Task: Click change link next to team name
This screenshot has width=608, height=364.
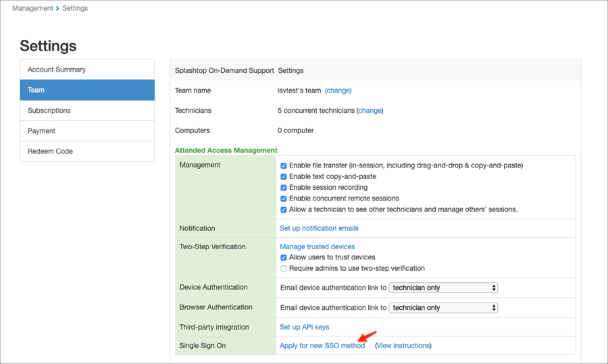Action: tap(338, 90)
